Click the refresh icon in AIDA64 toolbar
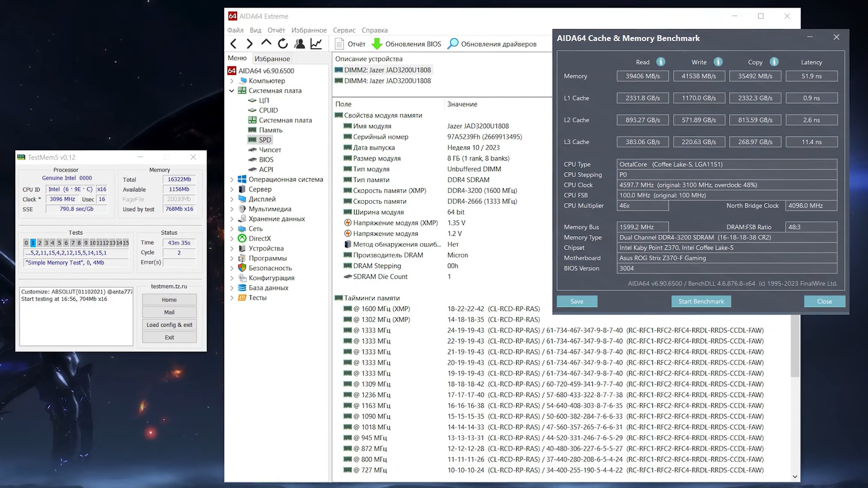The width and height of the screenshot is (868, 488). [283, 44]
